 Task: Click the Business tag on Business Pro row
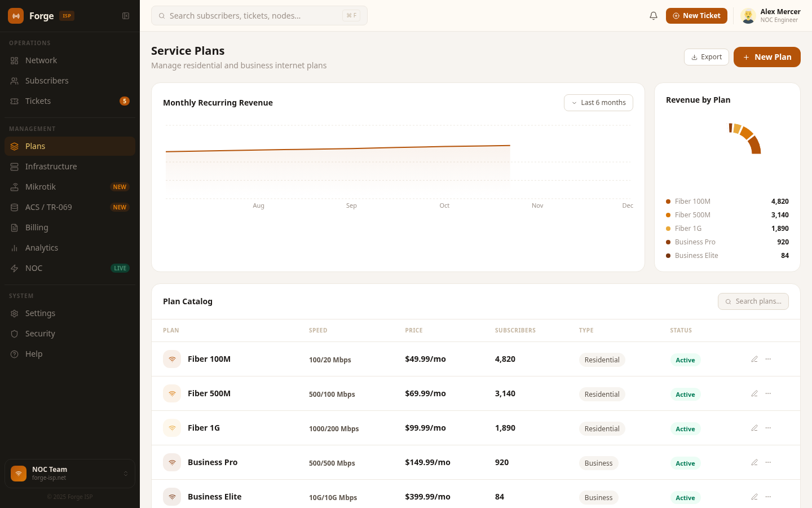(599, 463)
